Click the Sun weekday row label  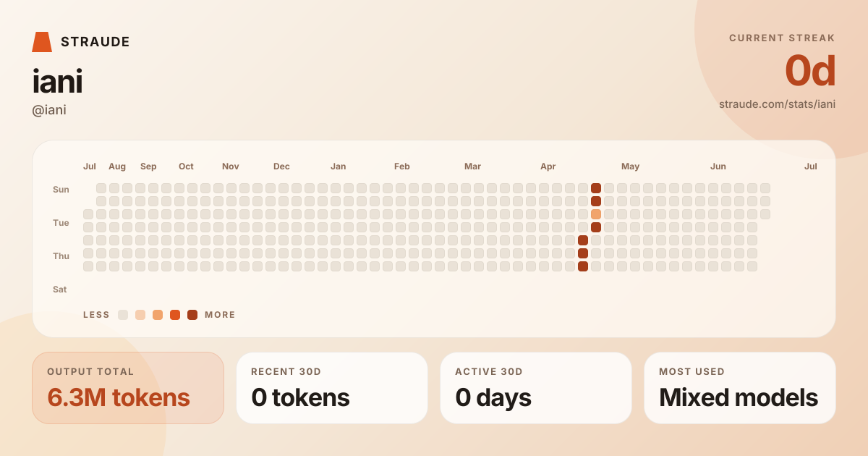pyautogui.click(x=61, y=190)
